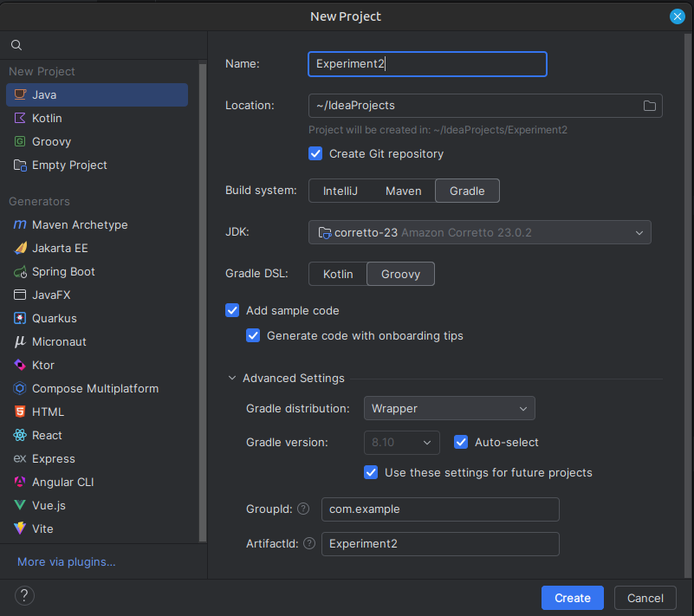Viewport: 694px width, 616px height.
Task: Select Java project type
Action: (97, 94)
